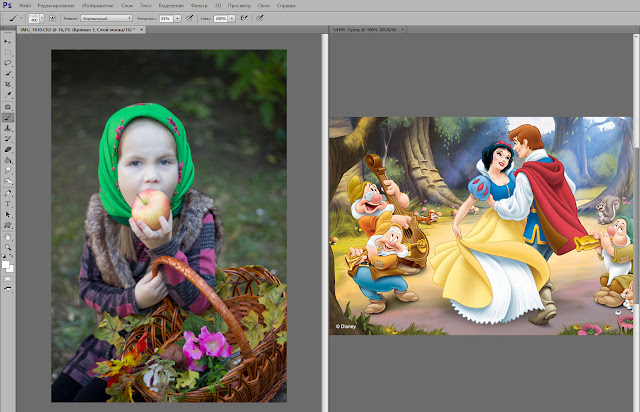Select the Zoom tool
This screenshot has height=412, width=640.
pyautogui.click(x=8, y=247)
